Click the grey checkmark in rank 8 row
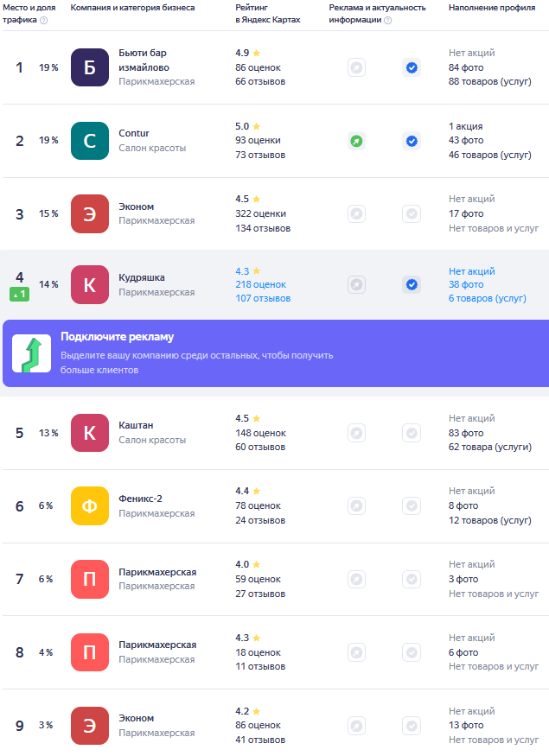Viewport: 549px width, 756px height. [x=412, y=652]
